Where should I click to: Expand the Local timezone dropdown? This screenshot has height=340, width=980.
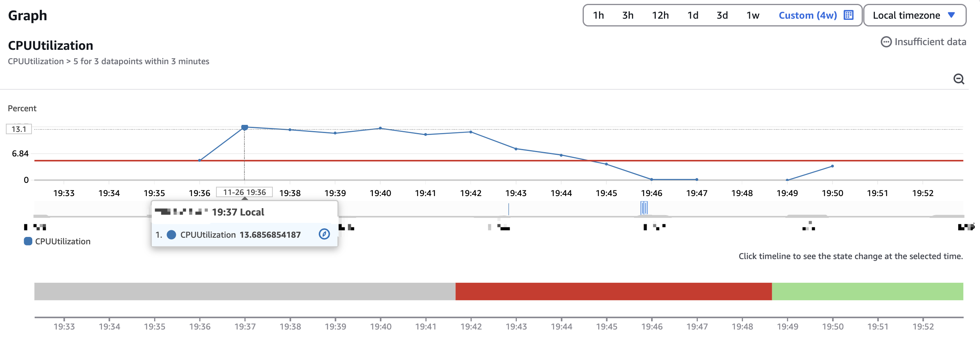915,15
